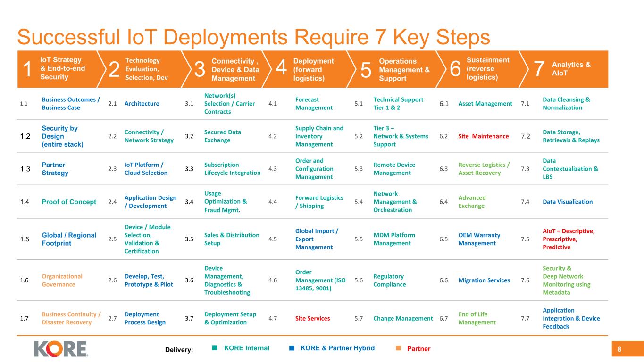Viewport: 644px width, 362px height.
Task: Click the KORE logo
Action: tap(61, 349)
